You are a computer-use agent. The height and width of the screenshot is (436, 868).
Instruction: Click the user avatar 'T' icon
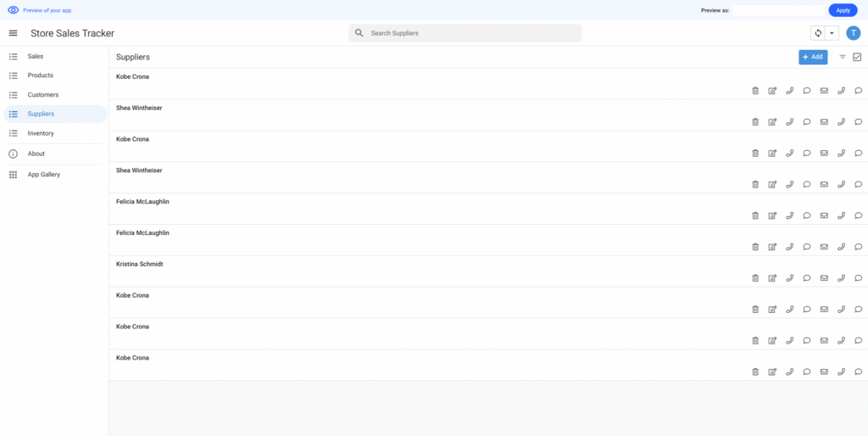853,33
